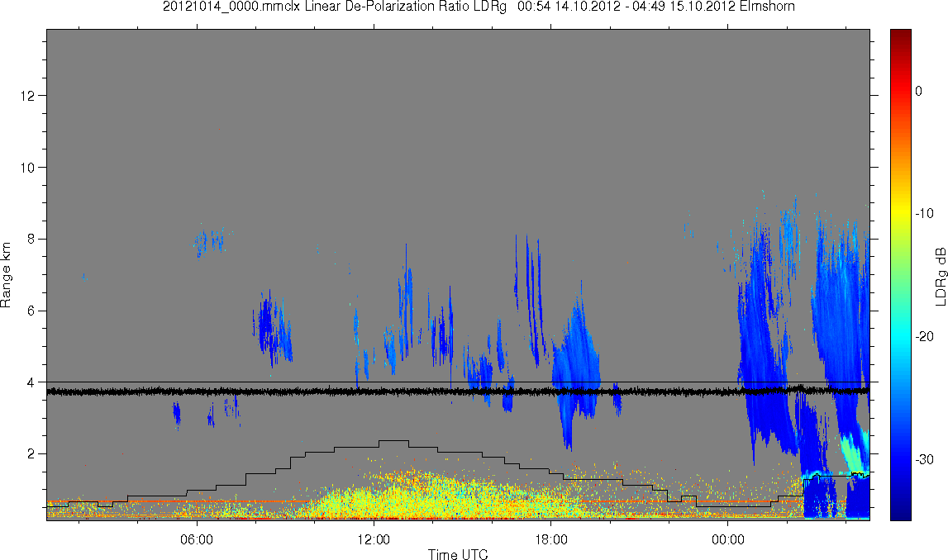The image size is (948, 560).
Task: Click the range tick label 8
Action: pos(31,239)
